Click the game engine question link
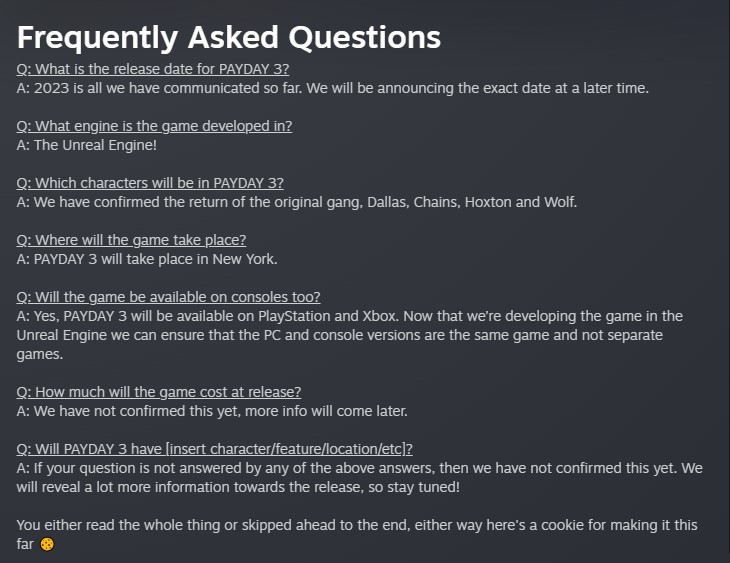 point(154,126)
